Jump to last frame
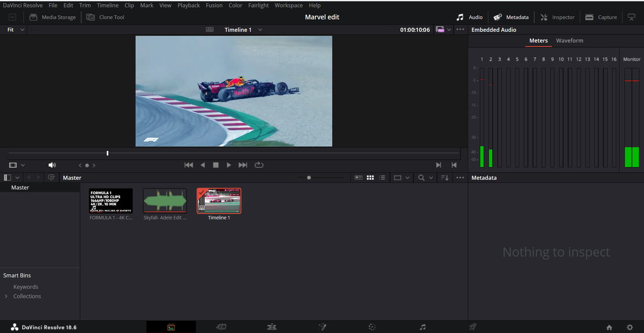 click(243, 165)
